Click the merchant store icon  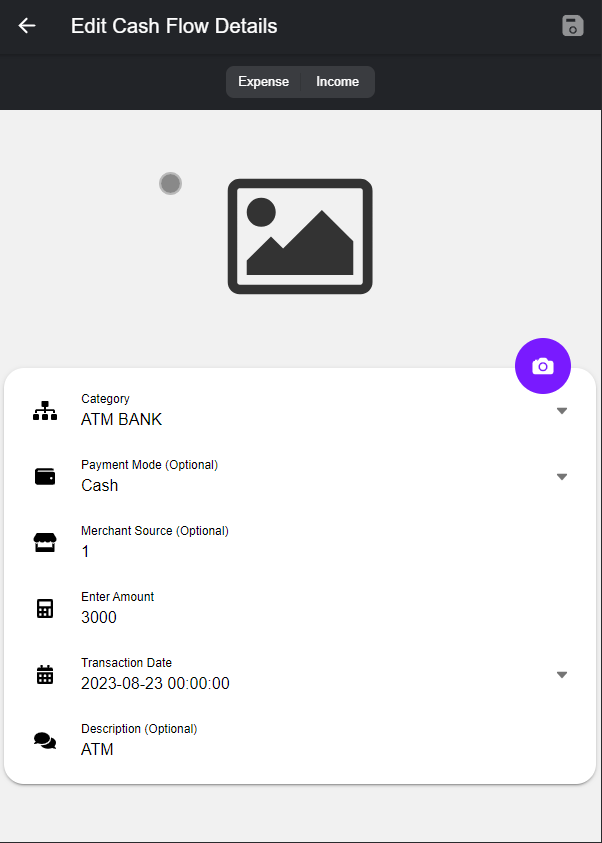coord(45,542)
